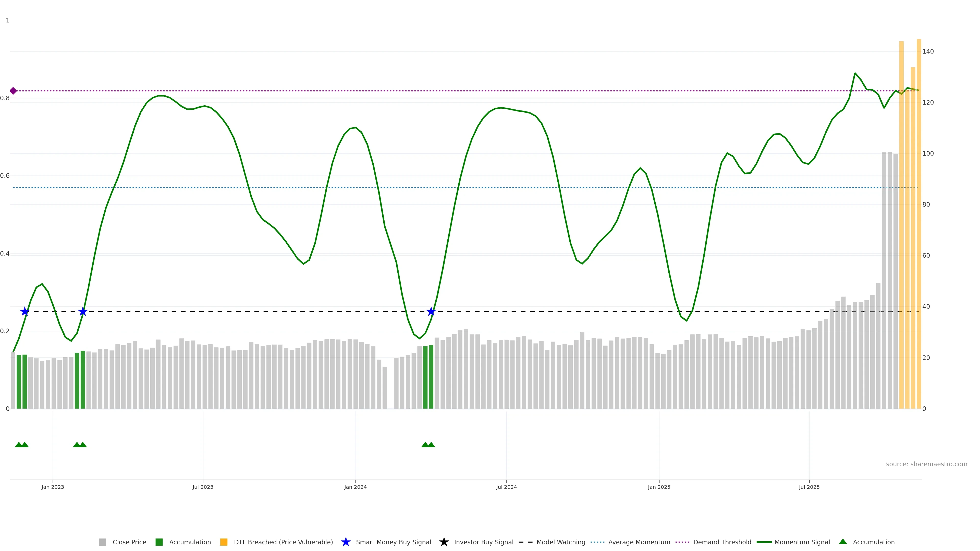Click the purple diamond Demand Threshold marker
The width and height of the screenshot is (980, 551).
point(13,91)
